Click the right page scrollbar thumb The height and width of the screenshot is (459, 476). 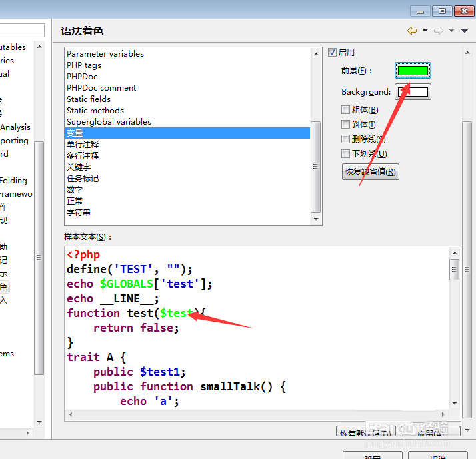coord(467,269)
